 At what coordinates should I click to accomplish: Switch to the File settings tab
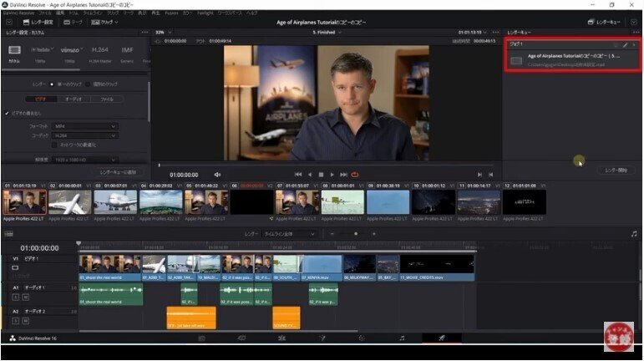pyautogui.click(x=106, y=99)
